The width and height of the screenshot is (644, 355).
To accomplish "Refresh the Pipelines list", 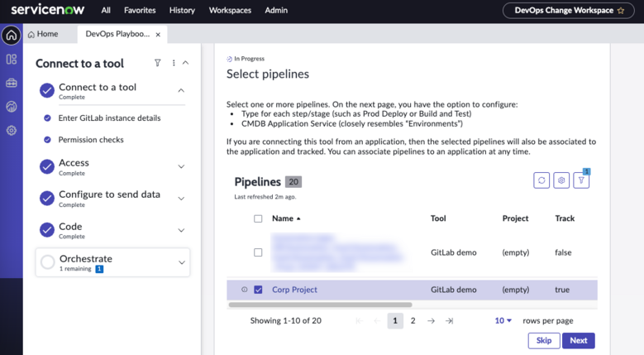I will point(541,180).
